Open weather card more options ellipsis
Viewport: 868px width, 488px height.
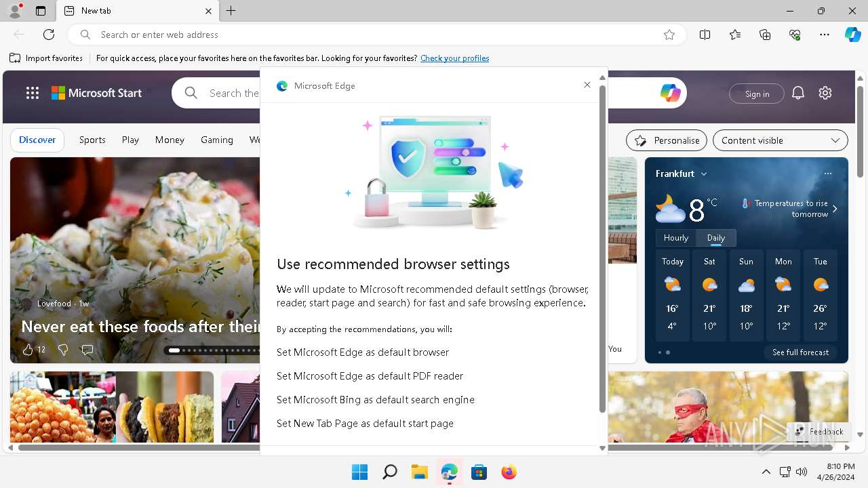tap(828, 174)
